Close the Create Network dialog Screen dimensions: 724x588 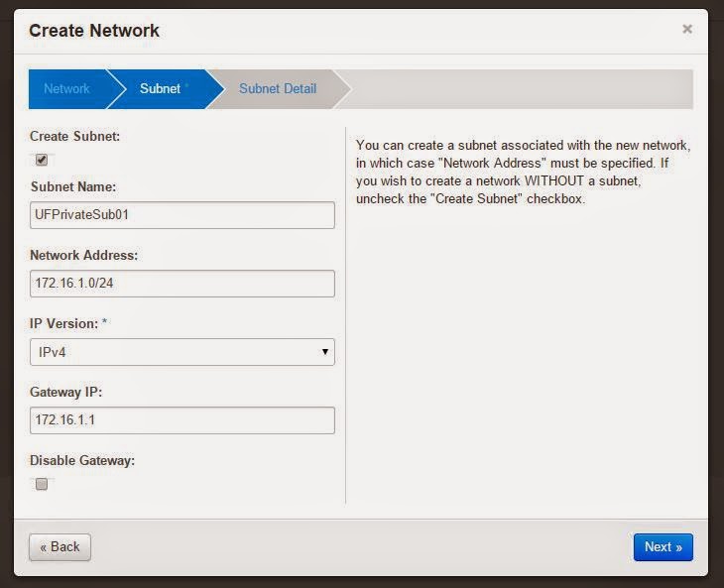tap(687, 29)
